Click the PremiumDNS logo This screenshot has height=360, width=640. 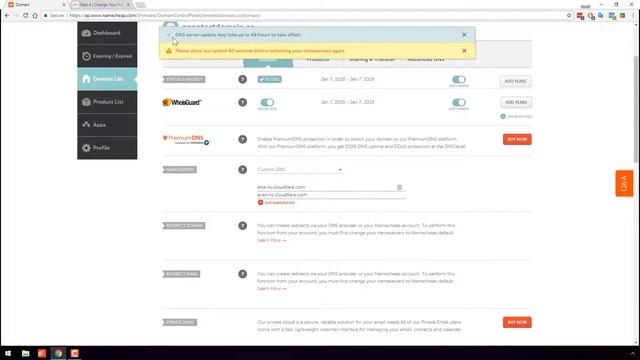pos(186,140)
